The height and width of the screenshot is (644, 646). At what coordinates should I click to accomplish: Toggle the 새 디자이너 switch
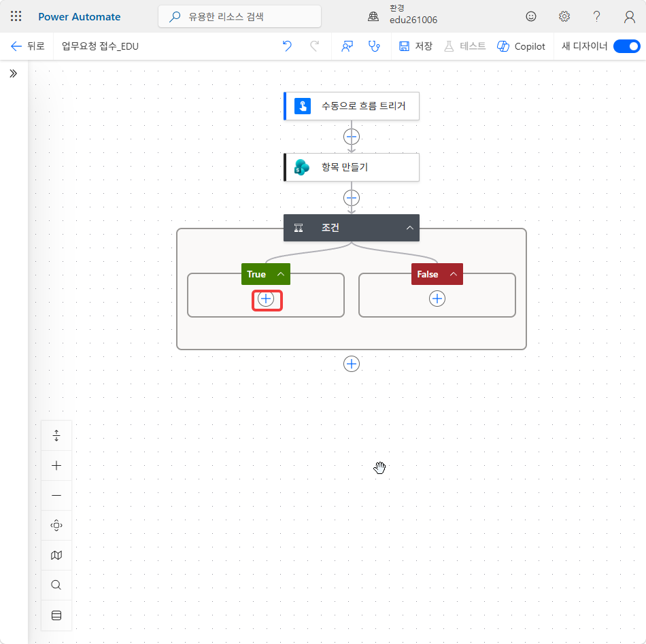click(x=627, y=46)
